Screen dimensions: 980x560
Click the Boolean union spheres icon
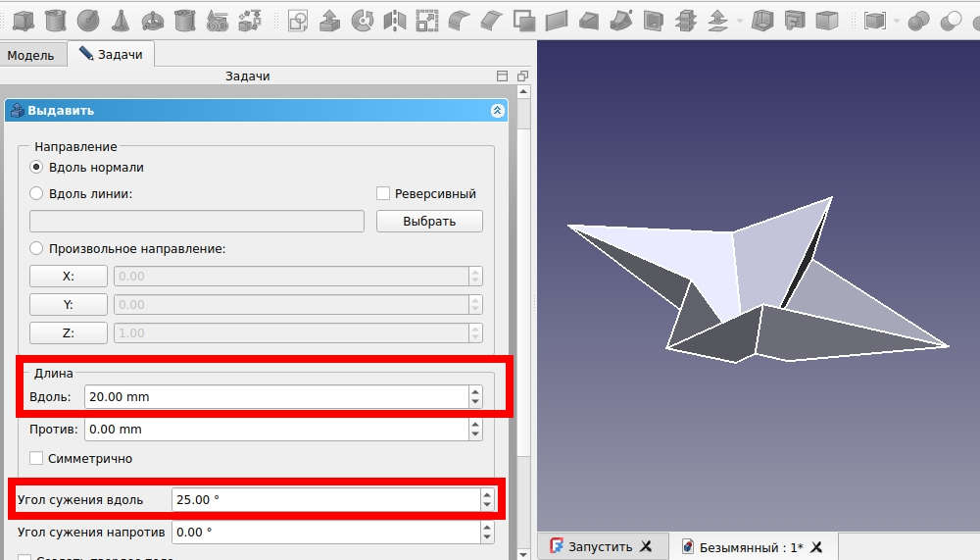click(919, 21)
